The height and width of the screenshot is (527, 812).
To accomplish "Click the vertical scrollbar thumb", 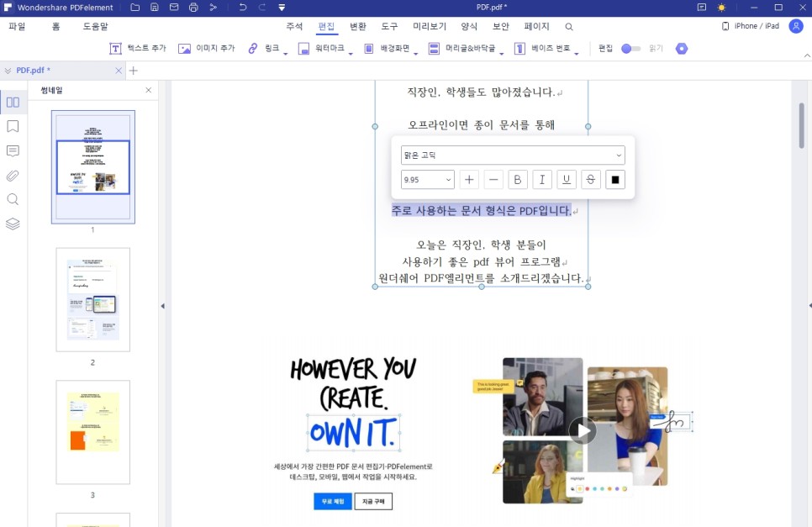I will click(x=802, y=126).
